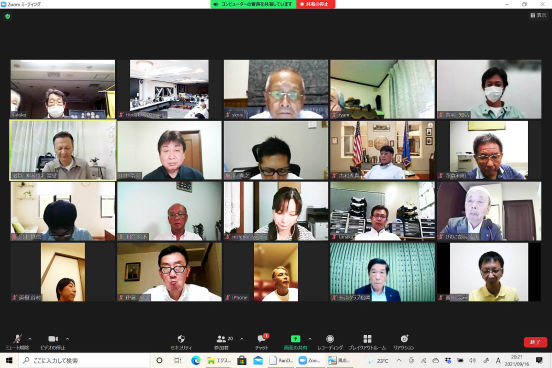Viewport: 552px width, 368px height.
Task: Expand audio options arrow beside mute
Action: coord(30,339)
